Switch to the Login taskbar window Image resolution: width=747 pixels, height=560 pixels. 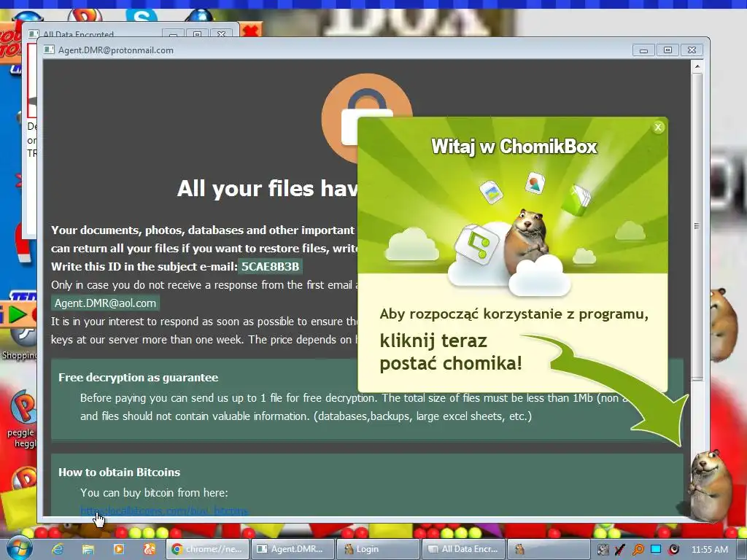377,549
